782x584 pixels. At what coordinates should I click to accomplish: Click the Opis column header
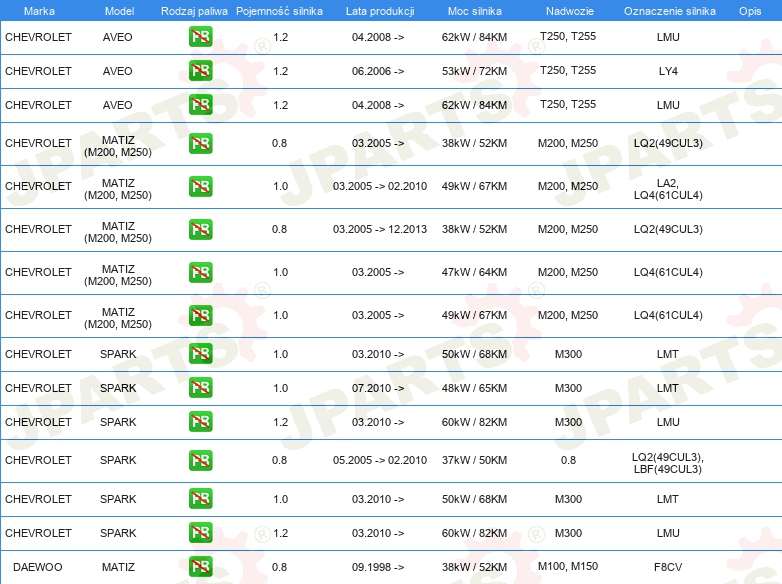[750, 11]
